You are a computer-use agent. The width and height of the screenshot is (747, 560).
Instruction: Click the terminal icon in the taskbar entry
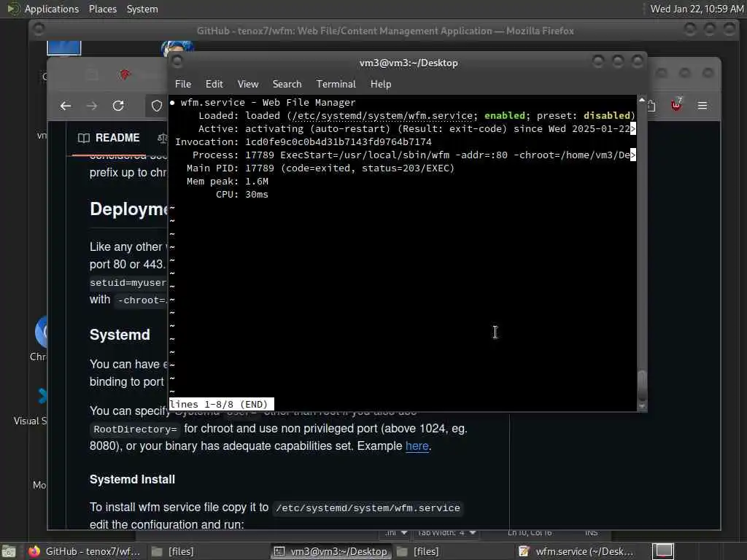pyautogui.click(x=279, y=551)
